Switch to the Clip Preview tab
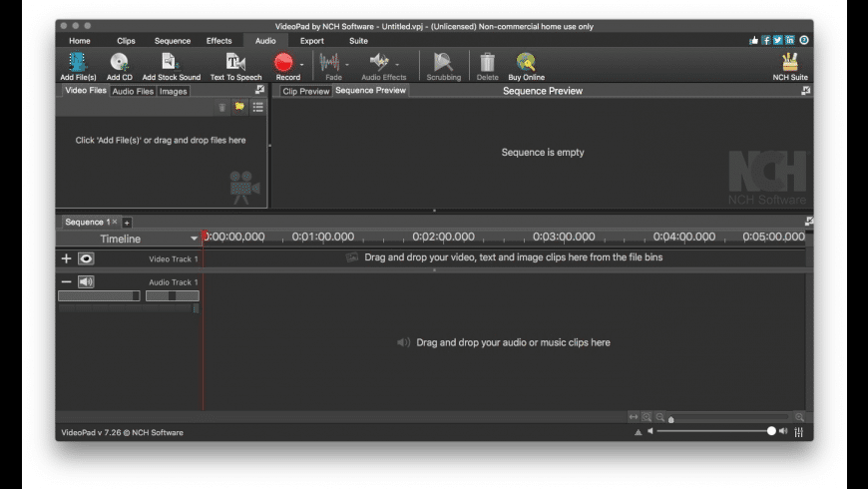The image size is (868, 489). pos(305,92)
